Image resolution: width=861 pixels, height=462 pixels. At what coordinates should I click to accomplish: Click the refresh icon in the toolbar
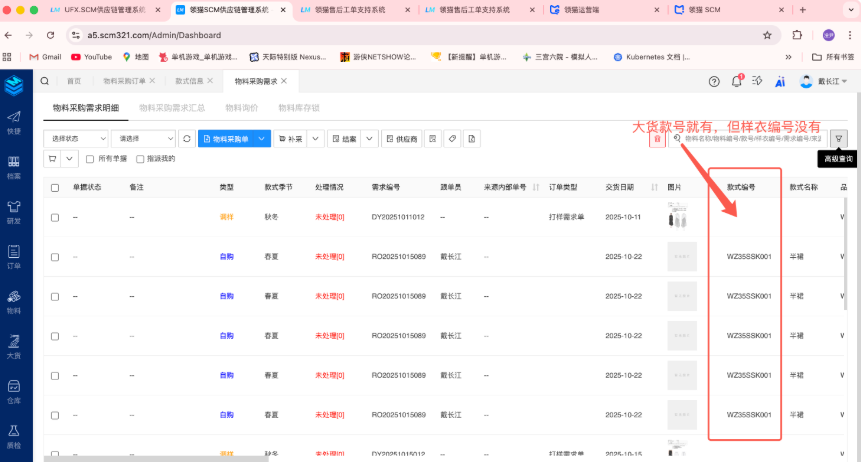[186, 139]
